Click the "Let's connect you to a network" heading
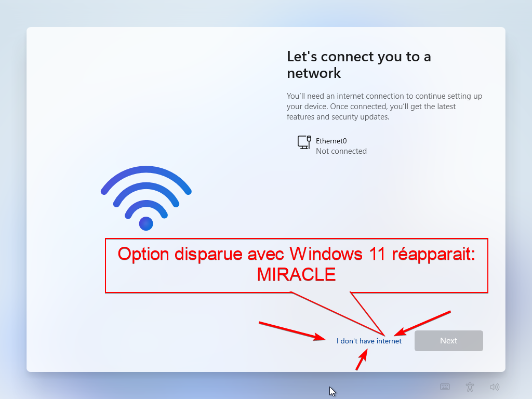The image size is (532, 399). pos(359,65)
